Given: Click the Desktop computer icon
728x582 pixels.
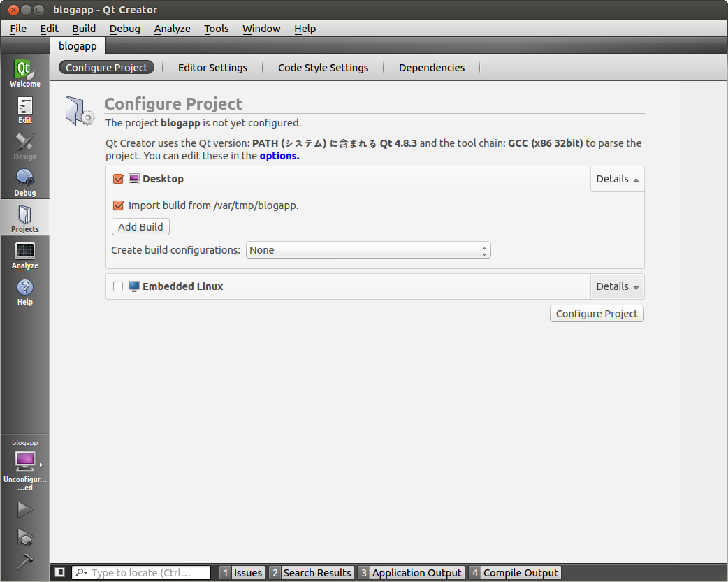Looking at the screenshot, I should [133, 179].
